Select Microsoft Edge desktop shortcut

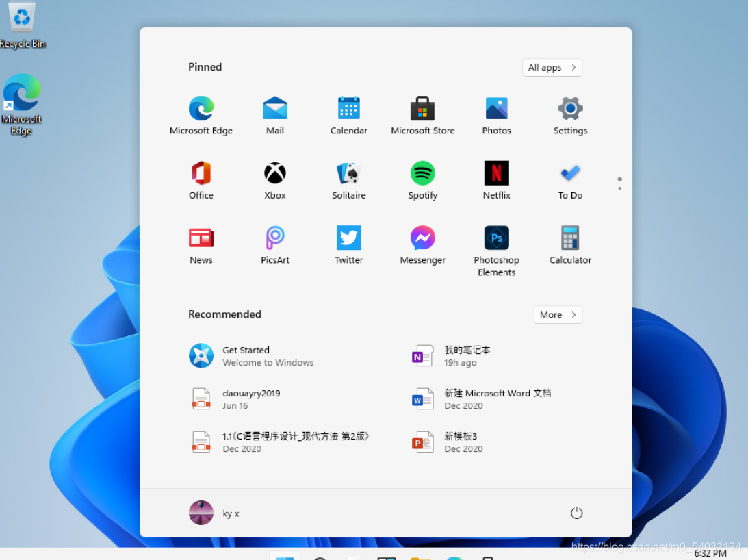tap(21, 105)
